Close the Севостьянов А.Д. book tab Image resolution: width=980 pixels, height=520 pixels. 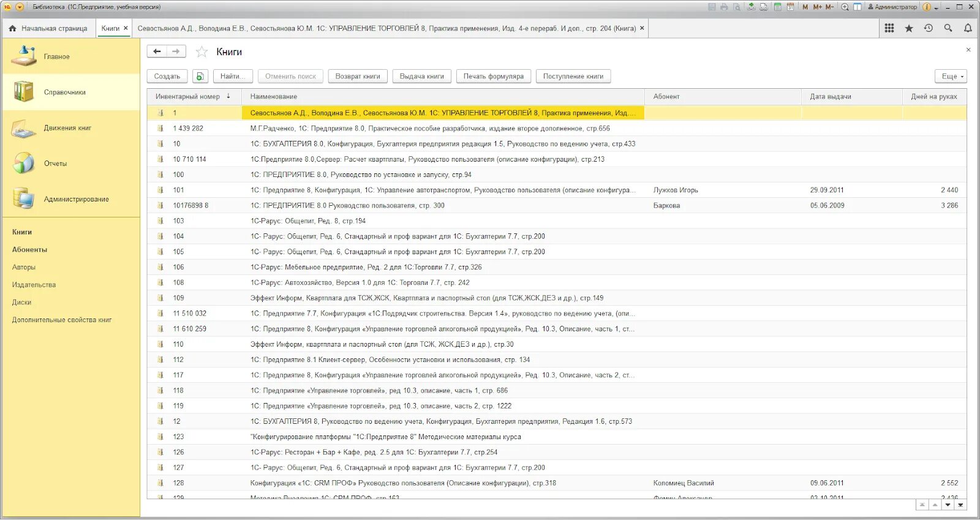pos(642,28)
